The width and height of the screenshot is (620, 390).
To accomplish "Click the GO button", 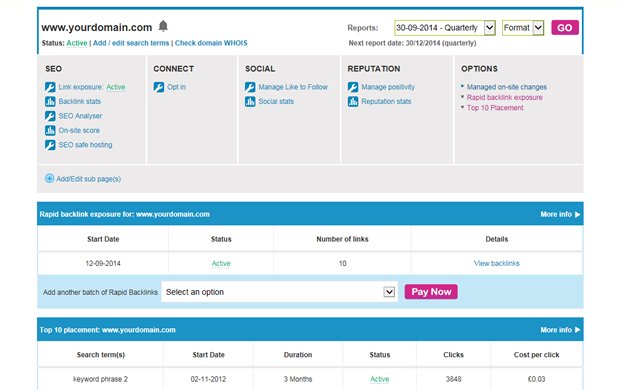I will [565, 28].
